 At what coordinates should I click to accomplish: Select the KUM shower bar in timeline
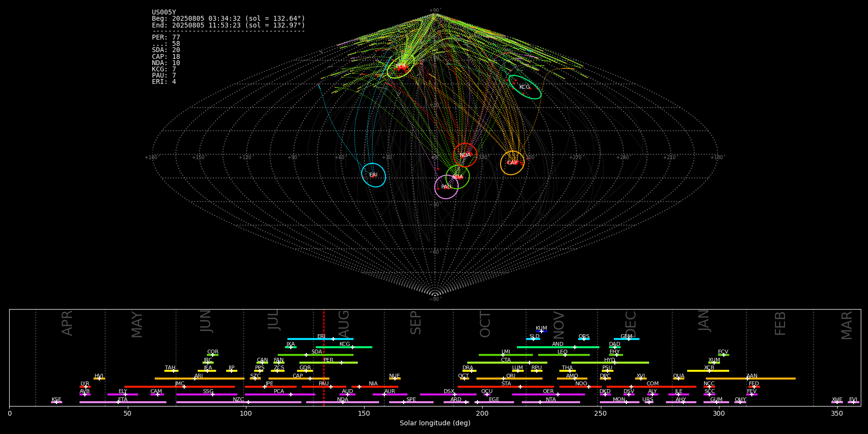click(542, 331)
